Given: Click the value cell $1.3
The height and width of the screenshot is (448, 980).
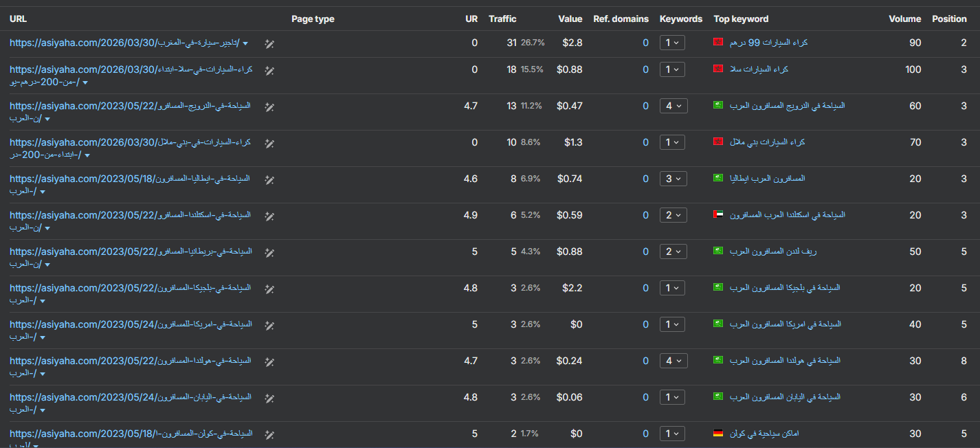Looking at the screenshot, I should tap(572, 142).
